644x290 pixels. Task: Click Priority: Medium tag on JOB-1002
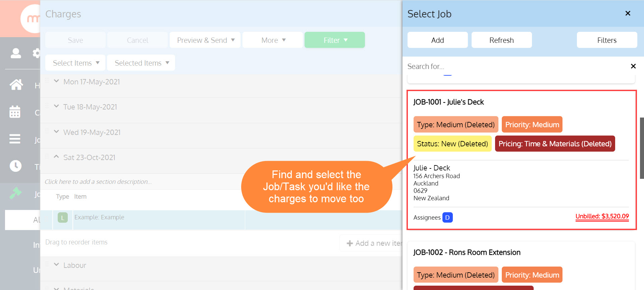[x=532, y=275]
